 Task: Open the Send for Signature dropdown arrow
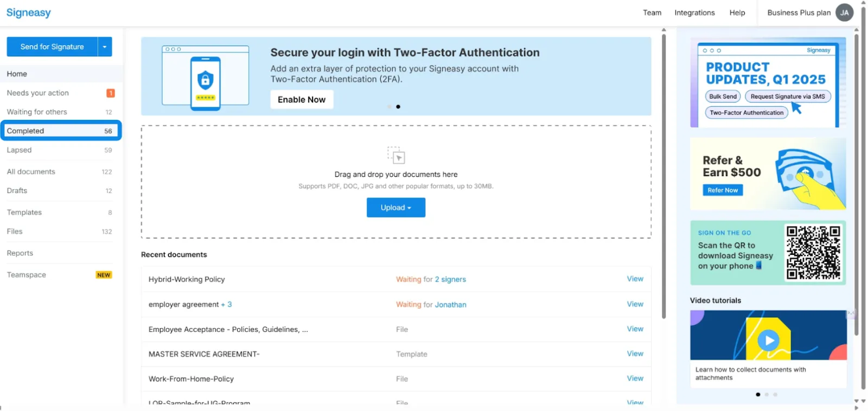105,47
